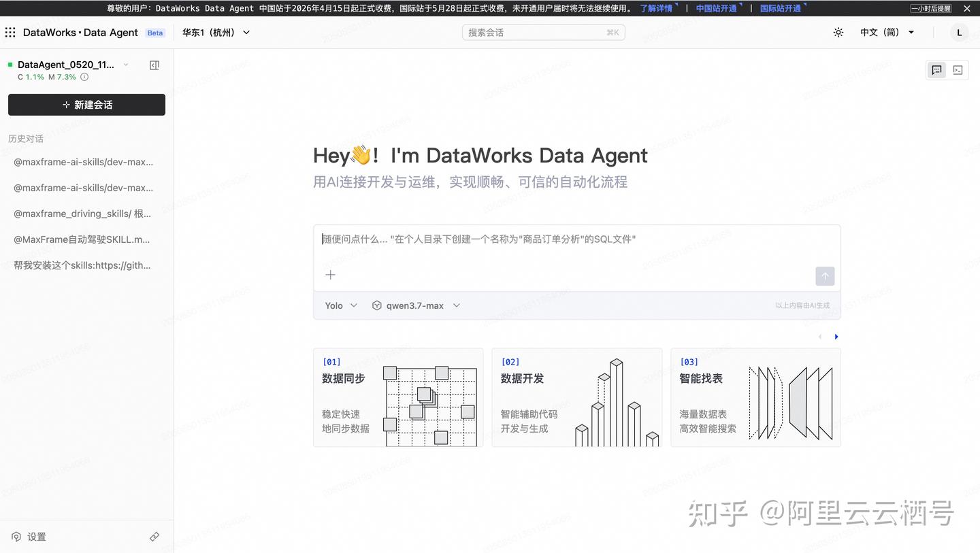Click the 新建会话 button
The width and height of the screenshot is (980, 553).
click(86, 105)
